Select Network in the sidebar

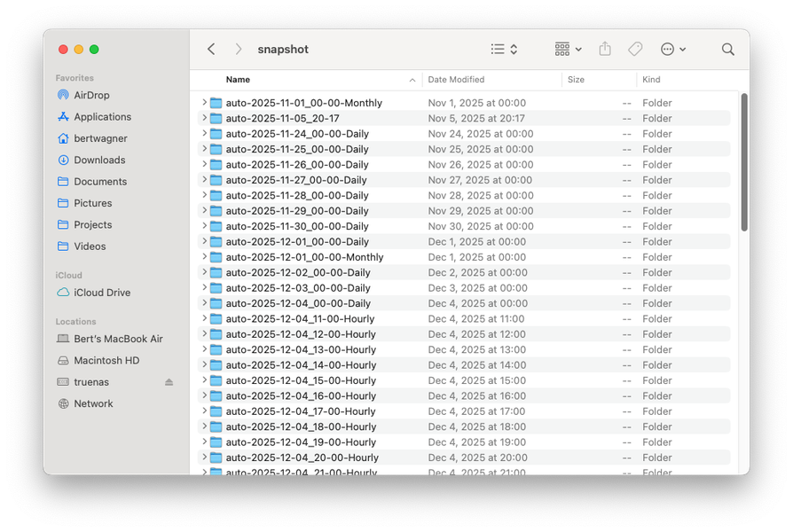pos(93,403)
